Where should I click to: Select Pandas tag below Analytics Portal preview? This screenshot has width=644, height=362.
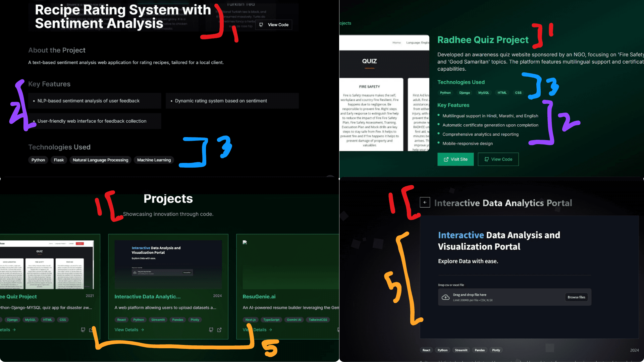point(480,350)
